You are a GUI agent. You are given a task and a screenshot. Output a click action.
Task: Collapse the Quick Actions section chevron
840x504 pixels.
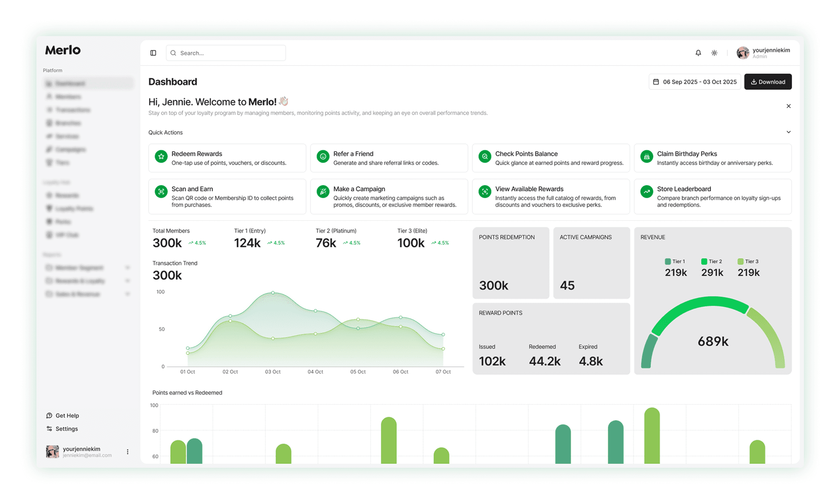[x=788, y=132]
